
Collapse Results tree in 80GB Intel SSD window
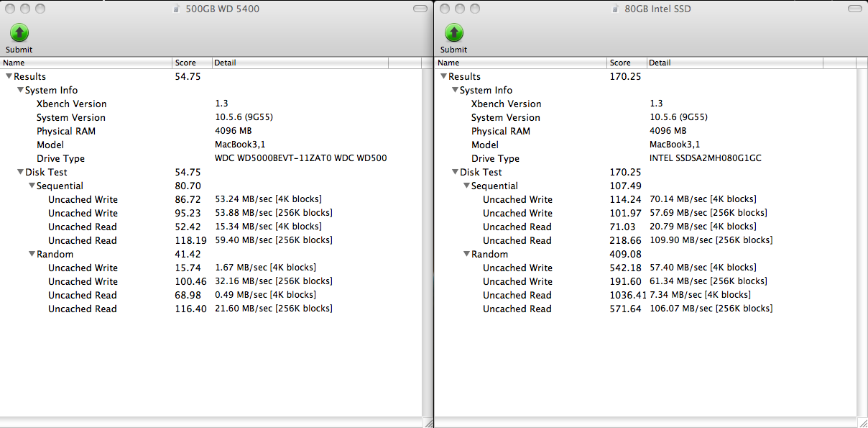[x=443, y=76]
